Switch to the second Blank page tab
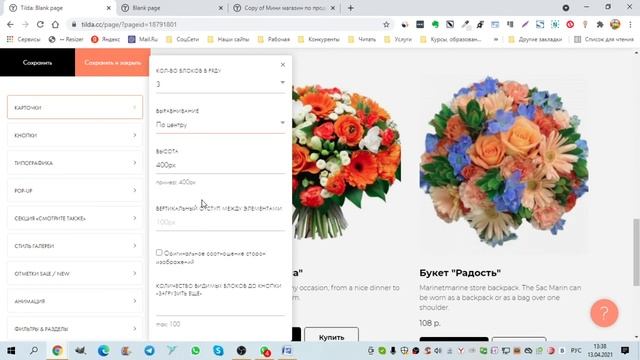This screenshot has width=640, height=360. click(171, 8)
